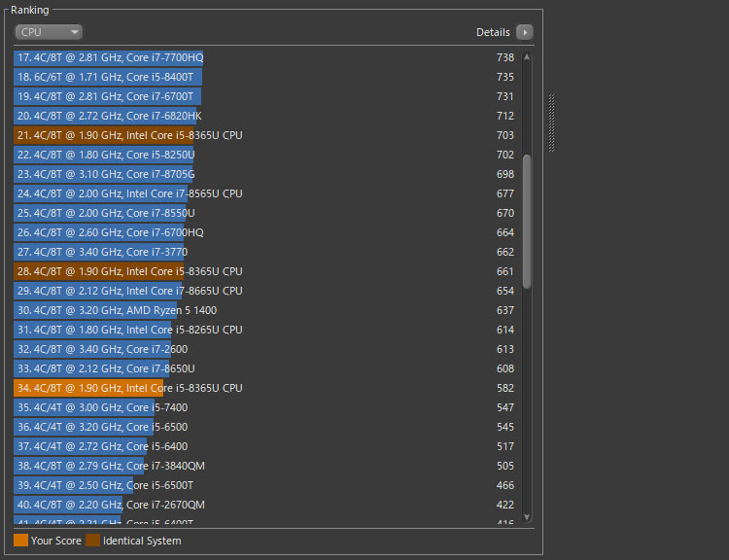Click the score value 703
729x560 pixels.
(x=504, y=135)
